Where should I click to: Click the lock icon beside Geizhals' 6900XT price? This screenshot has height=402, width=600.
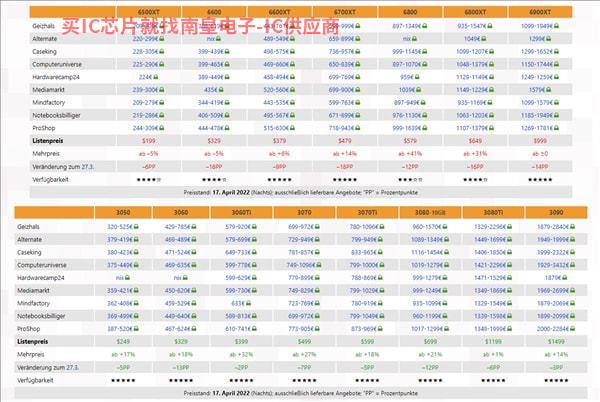[x=556, y=26]
